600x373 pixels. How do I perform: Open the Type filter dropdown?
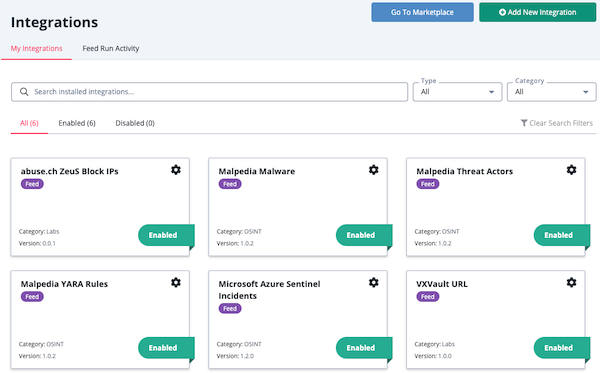tap(457, 92)
